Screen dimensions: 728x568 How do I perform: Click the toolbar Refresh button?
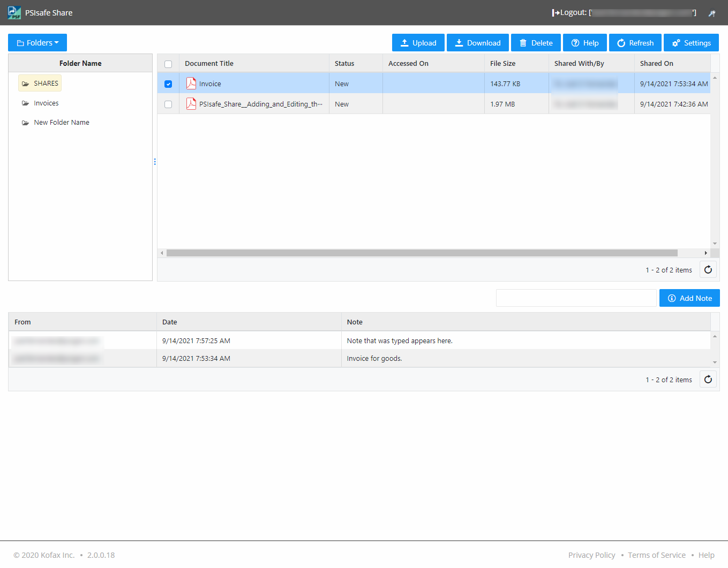point(635,43)
